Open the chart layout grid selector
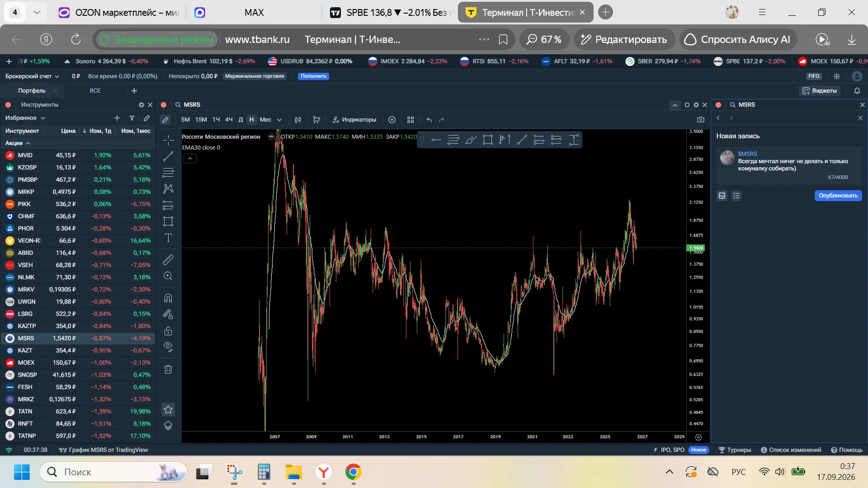Screen dimensions: 868x488 pyautogui.click(x=410, y=120)
